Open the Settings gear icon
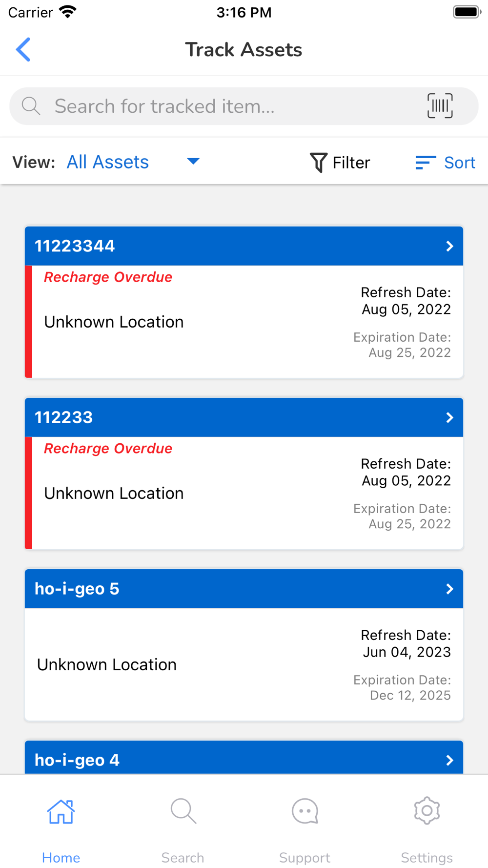488x868 pixels. click(x=427, y=811)
